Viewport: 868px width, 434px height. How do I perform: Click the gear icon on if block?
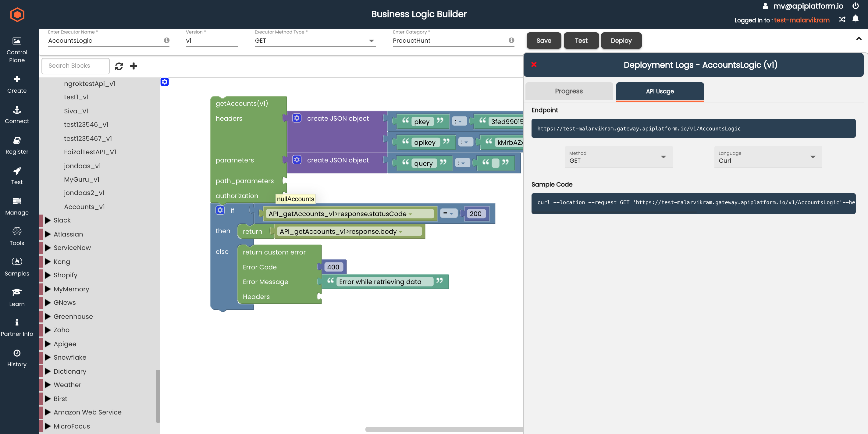(x=220, y=210)
